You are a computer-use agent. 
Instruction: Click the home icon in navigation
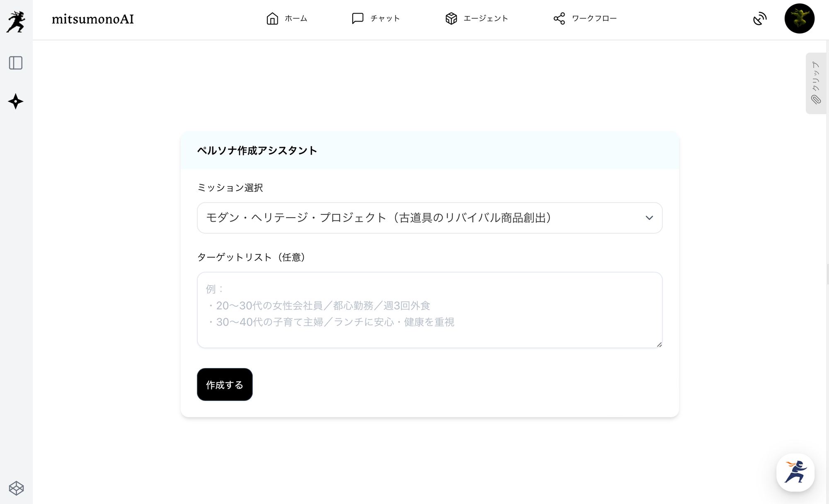[x=272, y=19]
